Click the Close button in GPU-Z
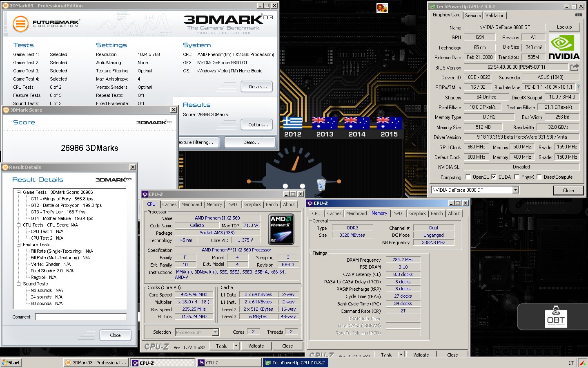 pos(568,191)
